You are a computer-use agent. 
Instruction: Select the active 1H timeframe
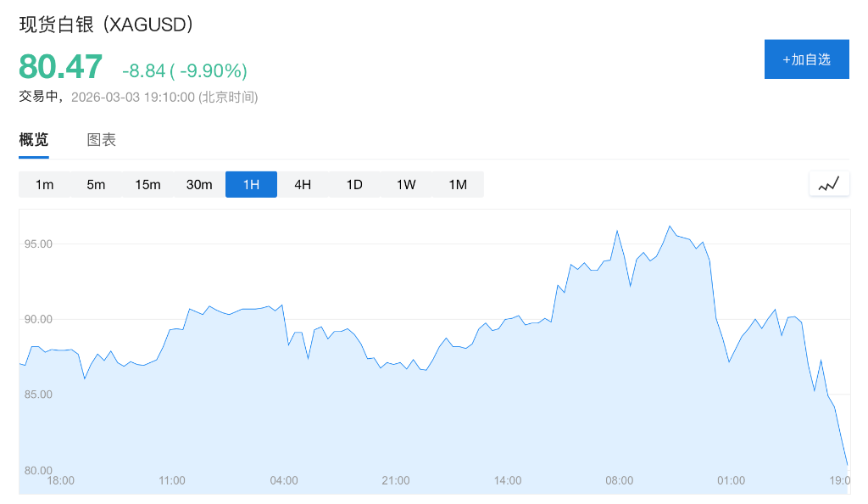(x=251, y=184)
